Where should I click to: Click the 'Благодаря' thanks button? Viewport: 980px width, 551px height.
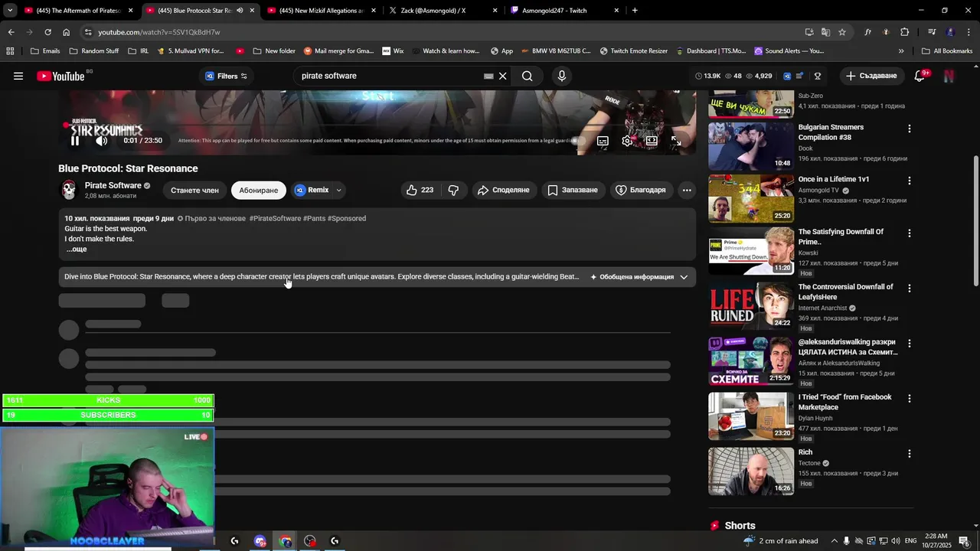coord(641,190)
